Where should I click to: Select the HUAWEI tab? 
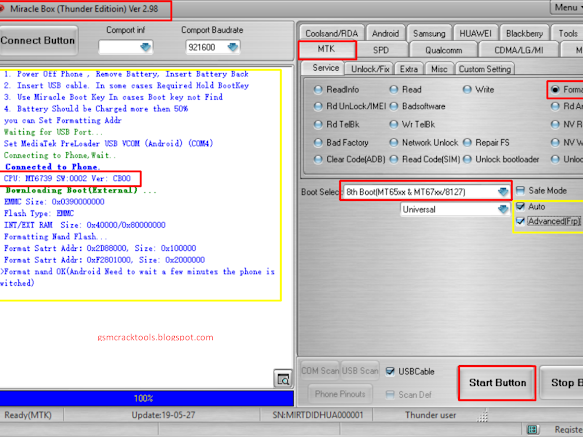476,33
